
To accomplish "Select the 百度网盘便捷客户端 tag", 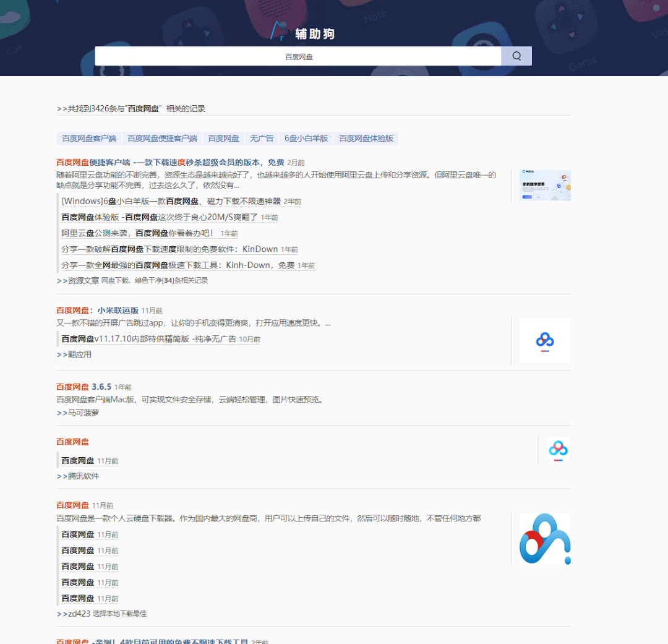I will (162, 139).
